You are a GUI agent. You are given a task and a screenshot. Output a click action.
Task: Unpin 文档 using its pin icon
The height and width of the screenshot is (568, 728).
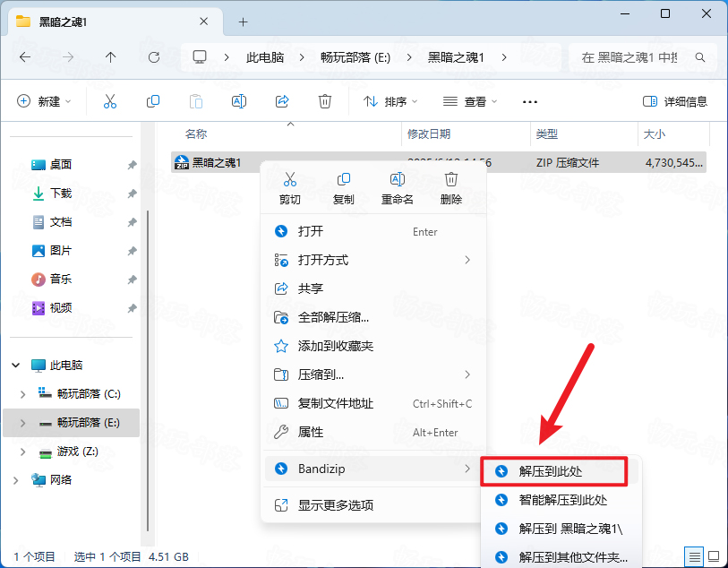pos(132,222)
